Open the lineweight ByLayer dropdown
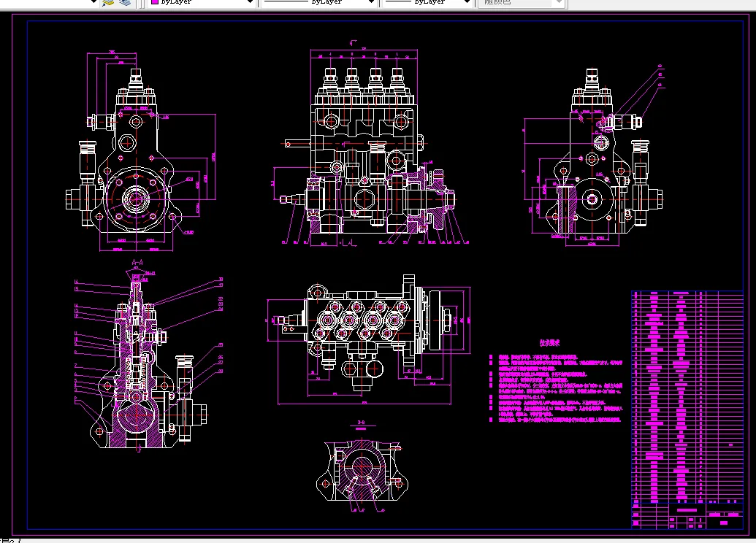This screenshot has width=756, height=543. (427, 2)
